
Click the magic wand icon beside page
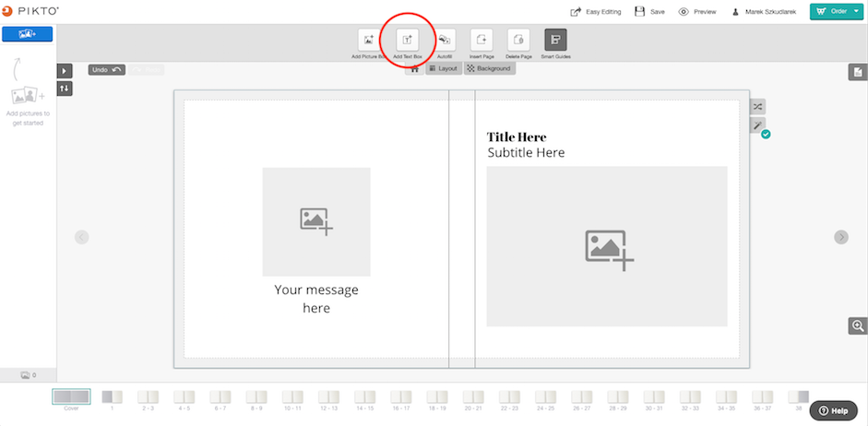[758, 125]
